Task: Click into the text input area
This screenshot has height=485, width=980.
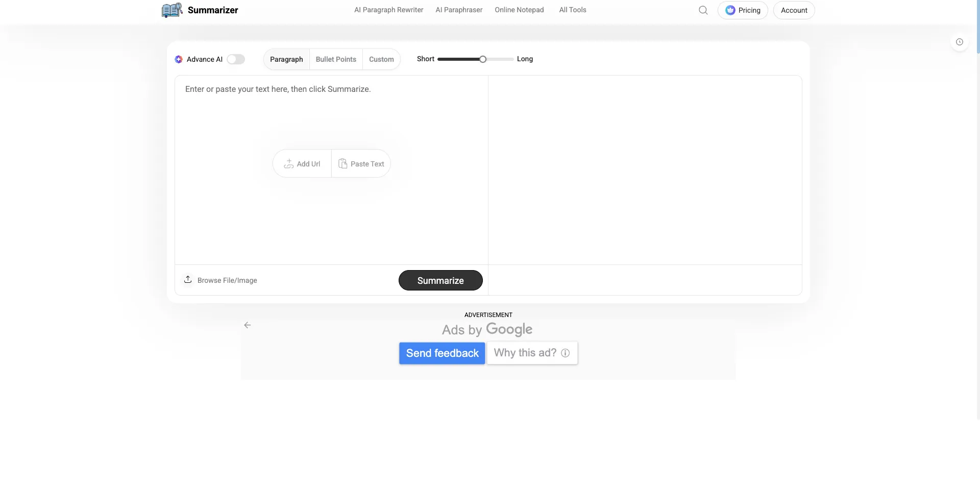Action: 331,170
